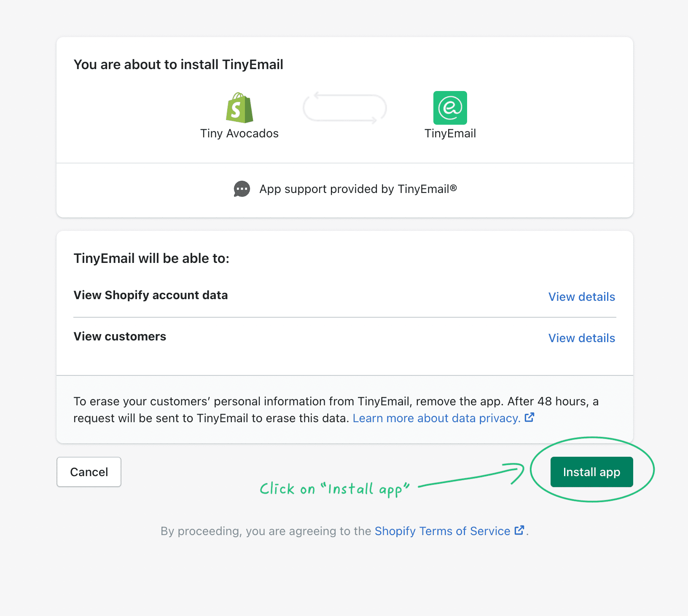Click the Tiny Avocados store name
The height and width of the screenshot is (616, 688).
coord(239,134)
